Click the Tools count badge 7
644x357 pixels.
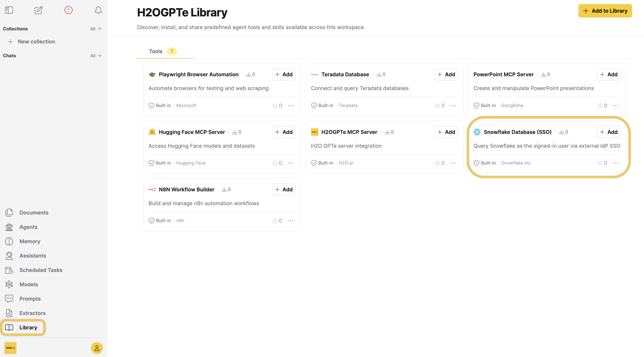point(172,51)
